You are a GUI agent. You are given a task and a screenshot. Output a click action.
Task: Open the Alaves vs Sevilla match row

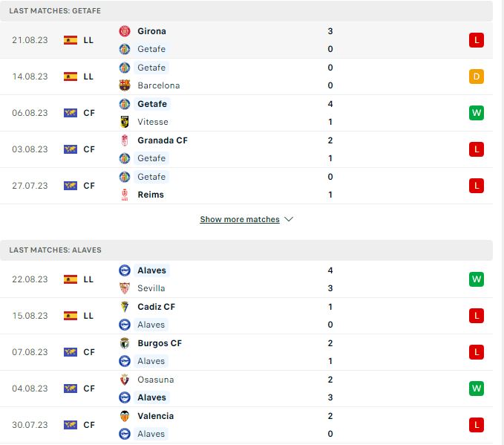[246, 279]
